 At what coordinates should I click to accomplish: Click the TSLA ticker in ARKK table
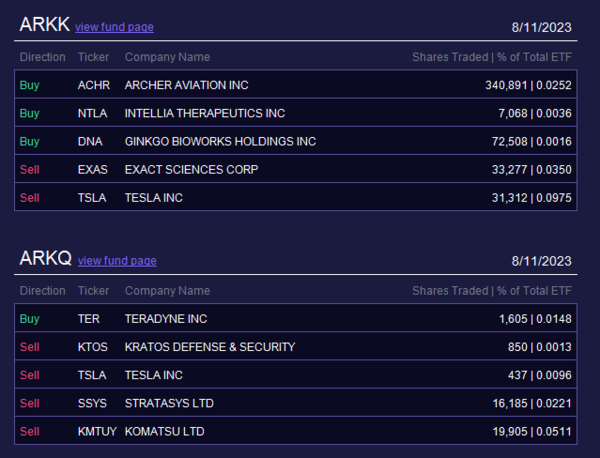tap(92, 197)
